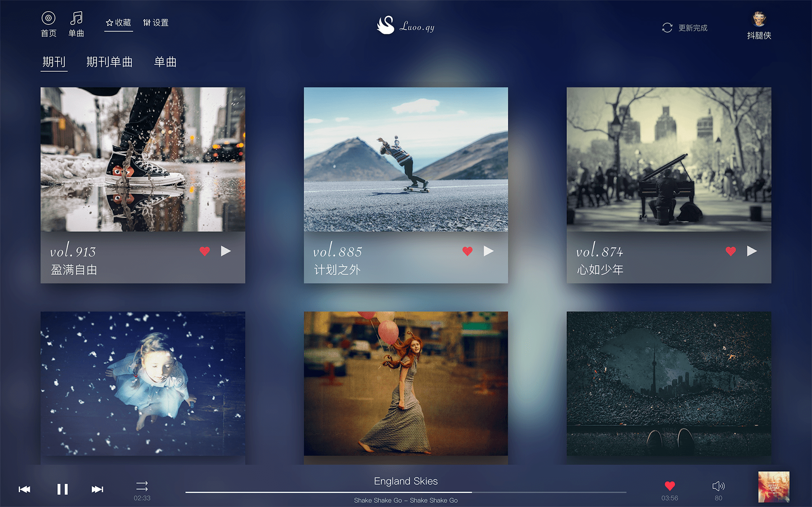Toggle favorite heart for the playing song
The height and width of the screenshot is (507, 812).
click(670, 486)
